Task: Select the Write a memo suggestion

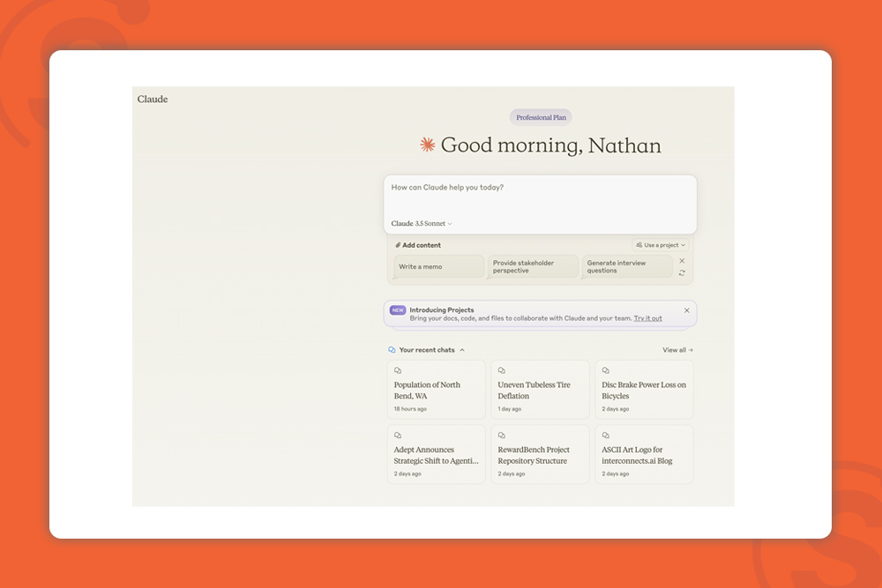Action: [x=438, y=266]
